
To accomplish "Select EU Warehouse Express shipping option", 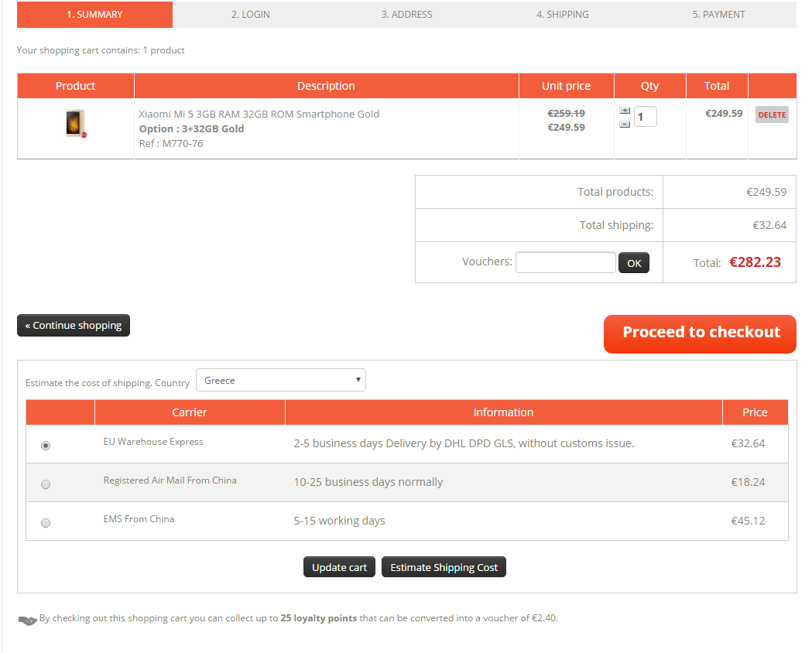I will tap(46, 446).
